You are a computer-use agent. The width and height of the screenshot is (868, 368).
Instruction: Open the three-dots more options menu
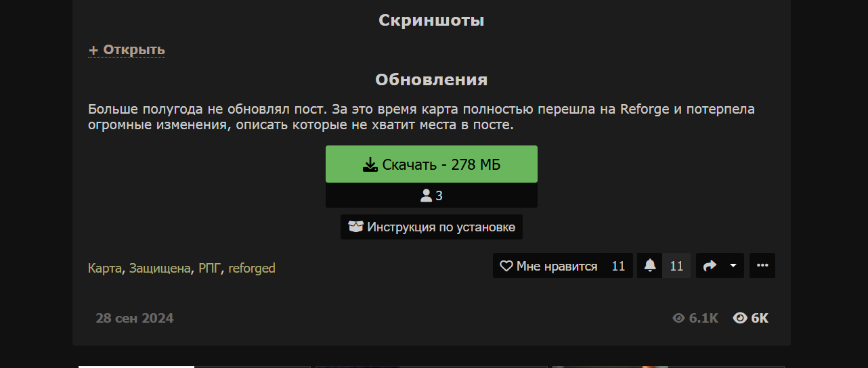click(762, 266)
